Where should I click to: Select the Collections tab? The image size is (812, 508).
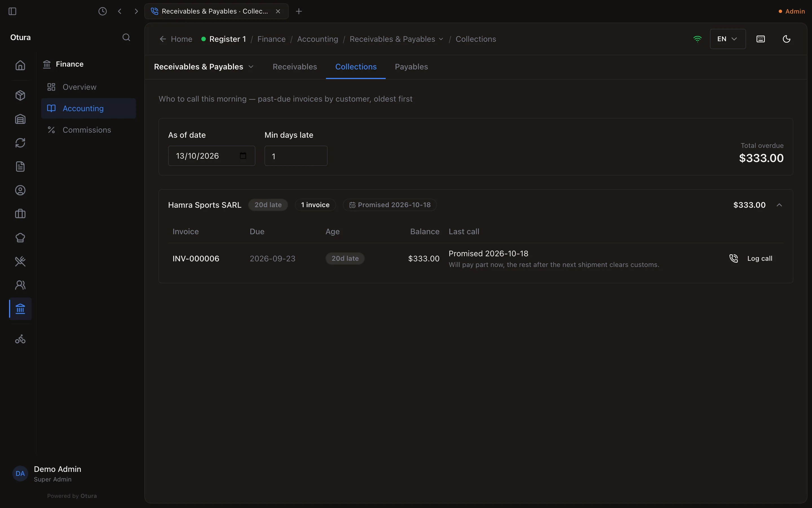coord(356,67)
